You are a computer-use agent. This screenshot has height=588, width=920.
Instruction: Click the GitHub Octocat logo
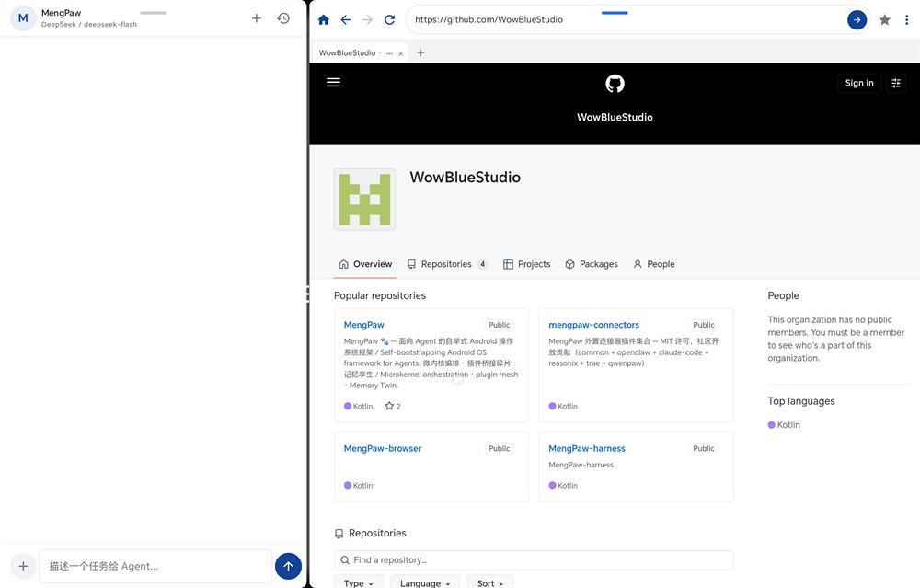click(x=615, y=84)
